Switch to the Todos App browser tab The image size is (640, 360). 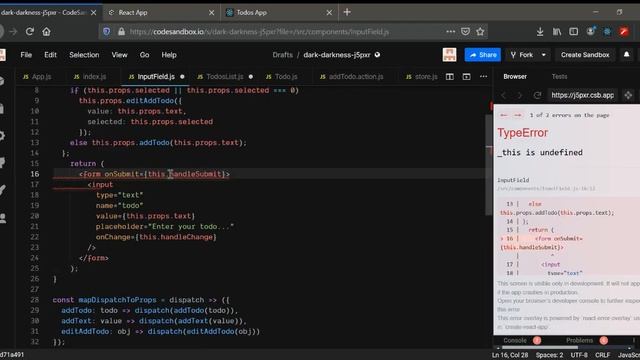tap(280, 13)
